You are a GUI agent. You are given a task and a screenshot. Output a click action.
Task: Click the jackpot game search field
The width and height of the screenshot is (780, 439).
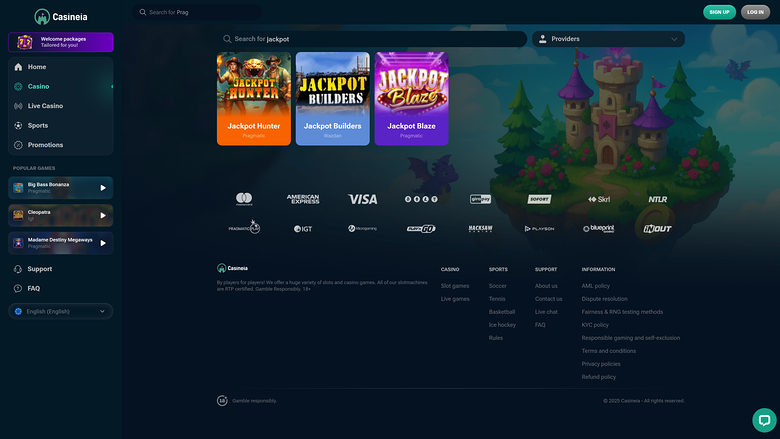coord(372,39)
